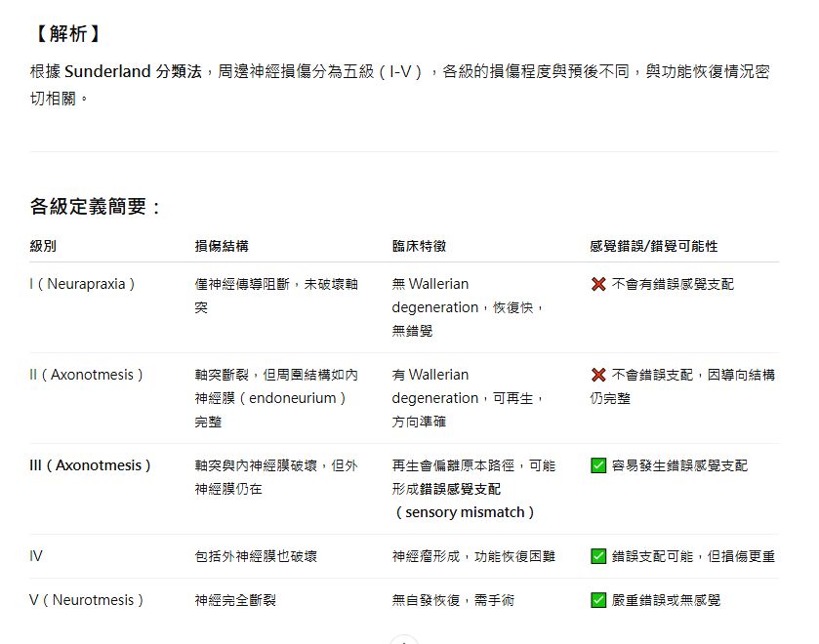Click the 各級定義簡要 section heading
The width and height of the screenshot is (819, 644).
tap(96, 207)
